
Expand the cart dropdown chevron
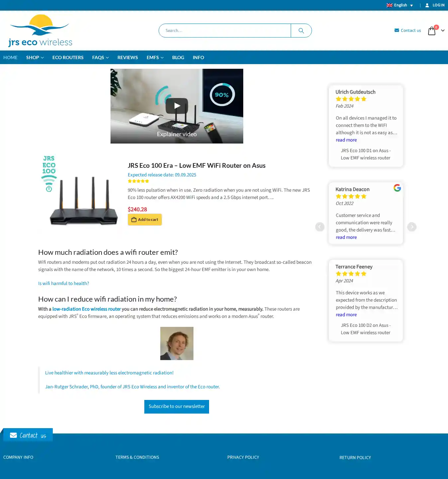pyautogui.click(x=443, y=31)
